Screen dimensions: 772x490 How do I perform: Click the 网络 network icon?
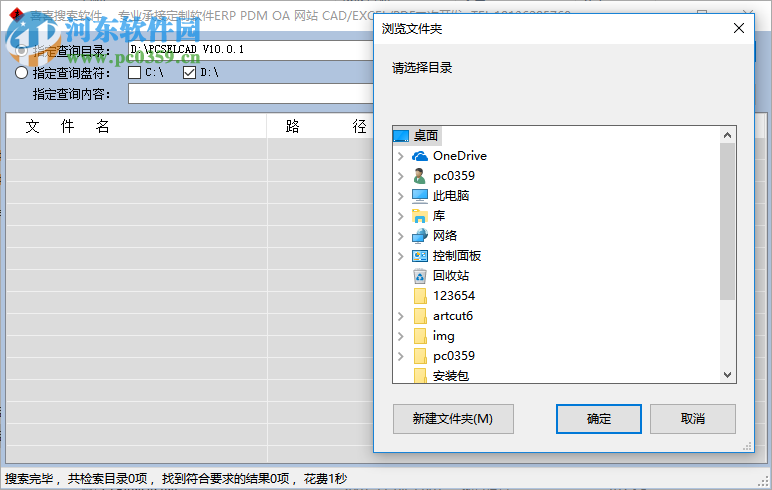point(419,236)
